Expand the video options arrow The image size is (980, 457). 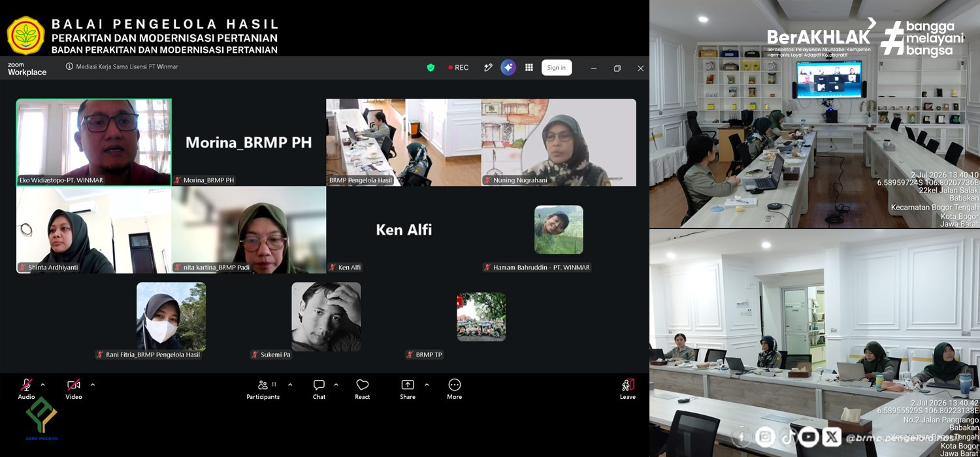pos(93,385)
